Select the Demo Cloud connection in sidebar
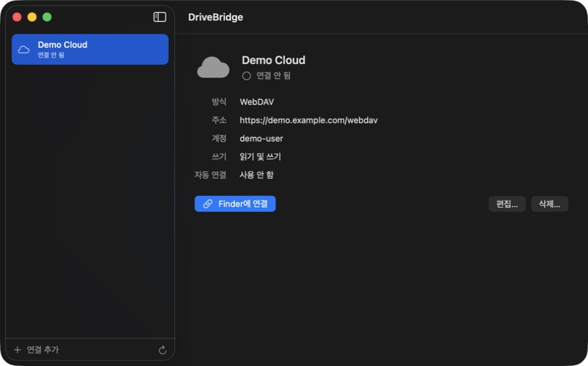Viewport: 588px width, 366px height. [x=90, y=49]
